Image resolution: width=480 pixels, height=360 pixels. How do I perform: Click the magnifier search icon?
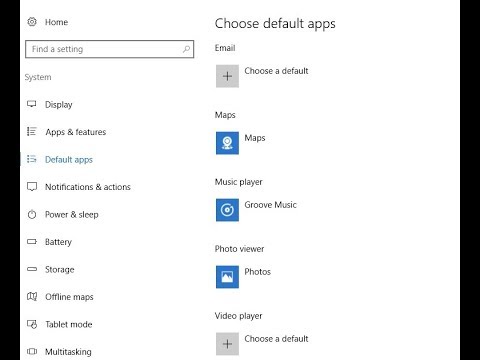[186, 49]
